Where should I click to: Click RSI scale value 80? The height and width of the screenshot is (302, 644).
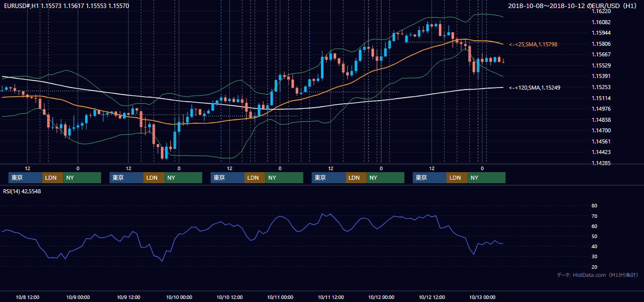pos(594,206)
